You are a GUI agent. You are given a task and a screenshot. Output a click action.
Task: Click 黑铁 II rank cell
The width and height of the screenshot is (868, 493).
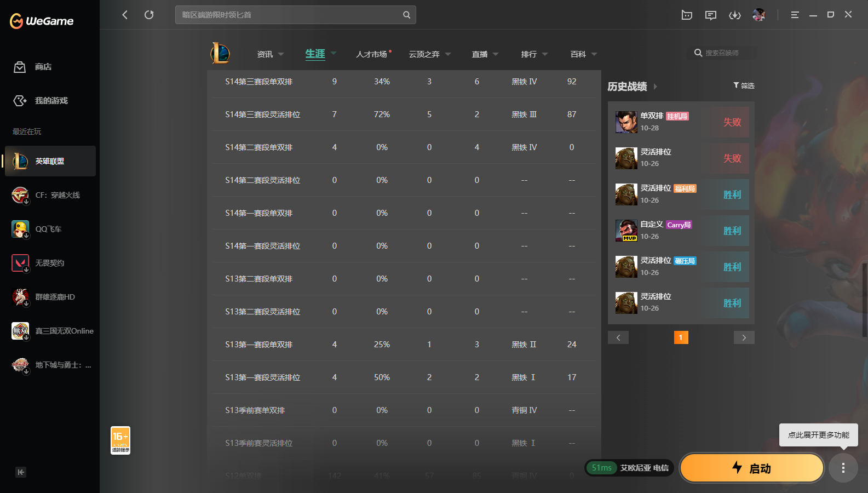[524, 345]
